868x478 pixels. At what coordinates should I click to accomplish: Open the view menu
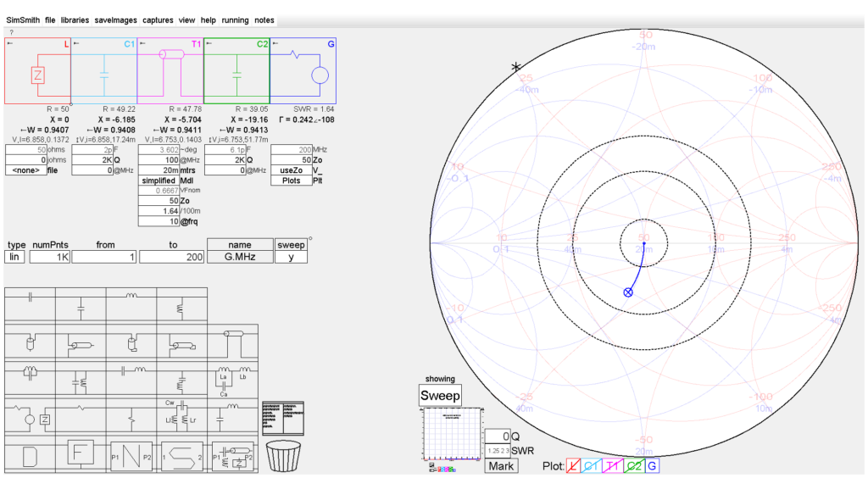coord(186,20)
